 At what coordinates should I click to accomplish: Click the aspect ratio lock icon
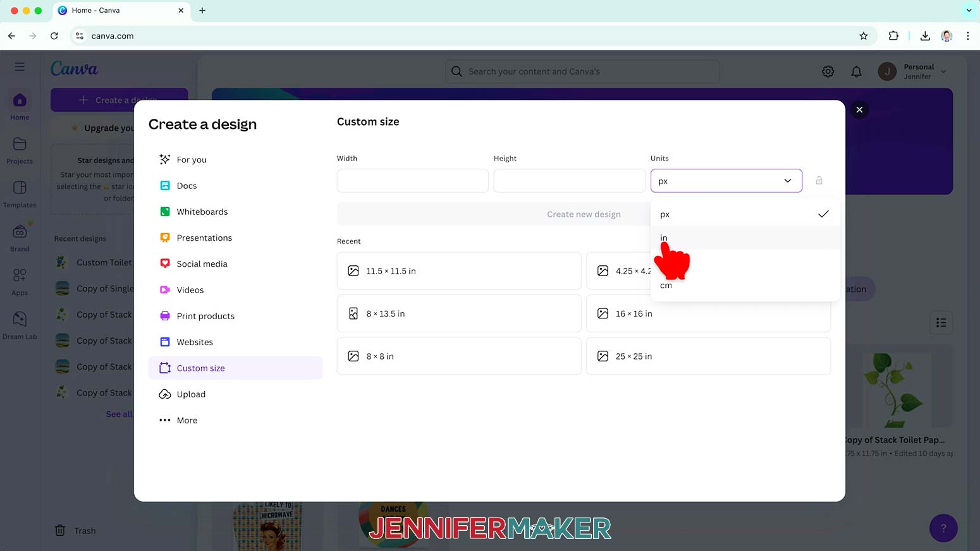(819, 181)
